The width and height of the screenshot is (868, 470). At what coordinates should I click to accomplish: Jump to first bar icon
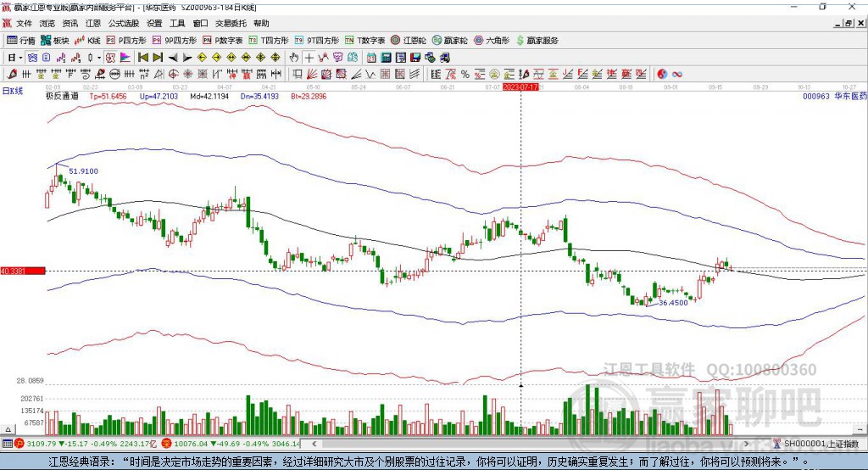tap(142, 58)
